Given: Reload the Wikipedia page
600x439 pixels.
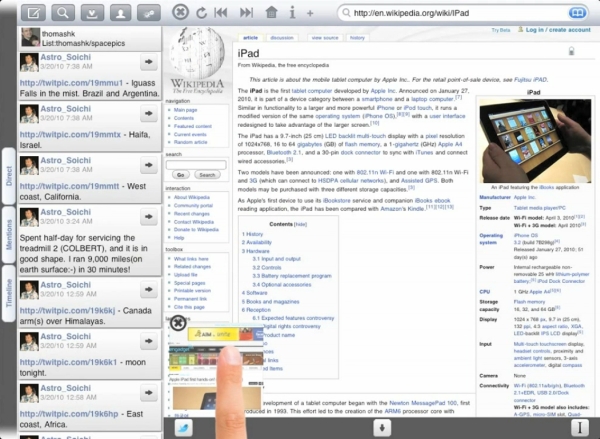Looking at the screenshot, I should (x=201, y=13).
